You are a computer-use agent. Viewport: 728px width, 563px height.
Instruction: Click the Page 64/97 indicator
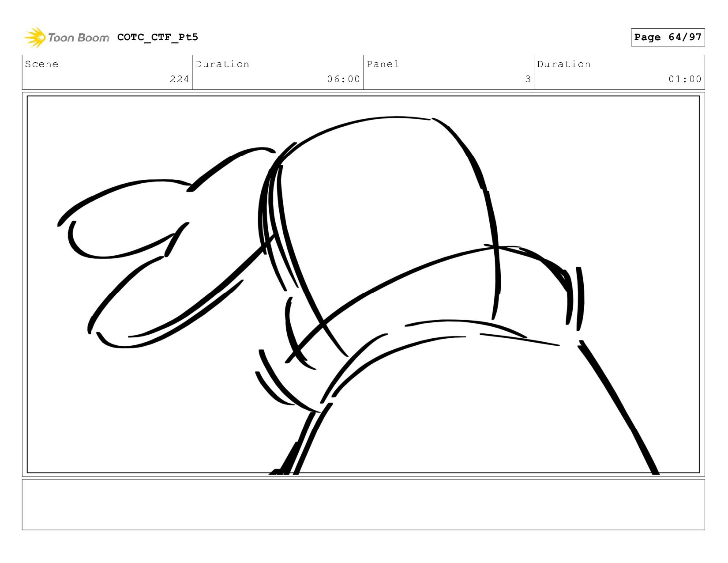pos(668,37)
